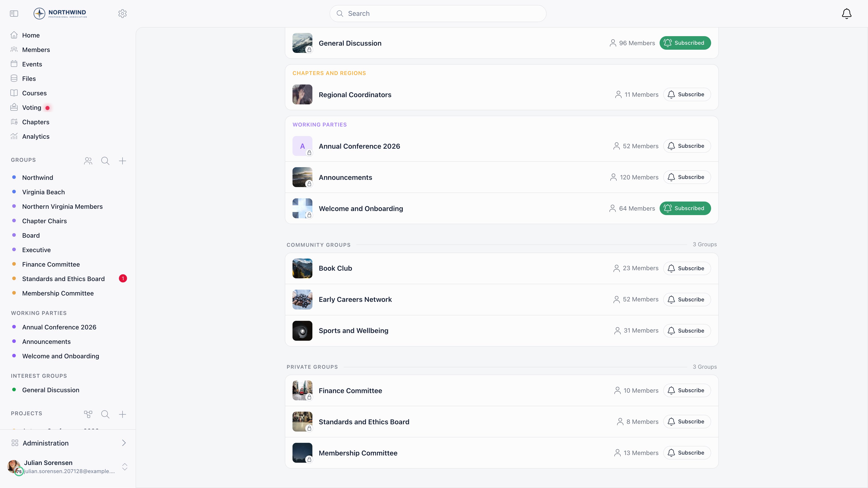Image resolution: width=868 pixels, height=488 pixels.
Task: Click the search field
Action: tap(438, 14)
